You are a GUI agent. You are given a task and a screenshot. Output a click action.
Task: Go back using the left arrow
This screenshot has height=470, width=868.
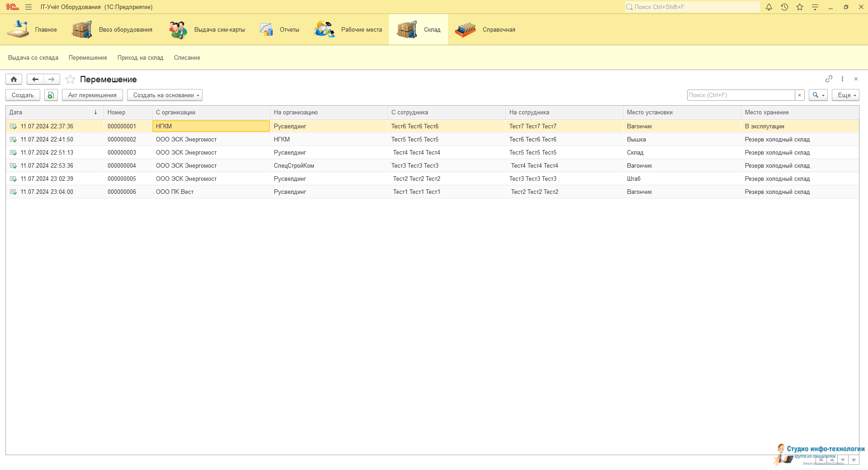pos(35,80)
